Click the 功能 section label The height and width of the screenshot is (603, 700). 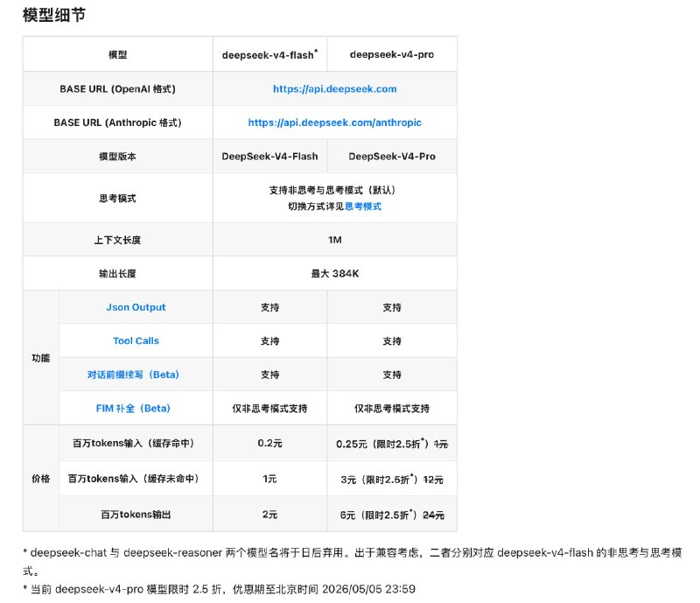tap(38, 357)
